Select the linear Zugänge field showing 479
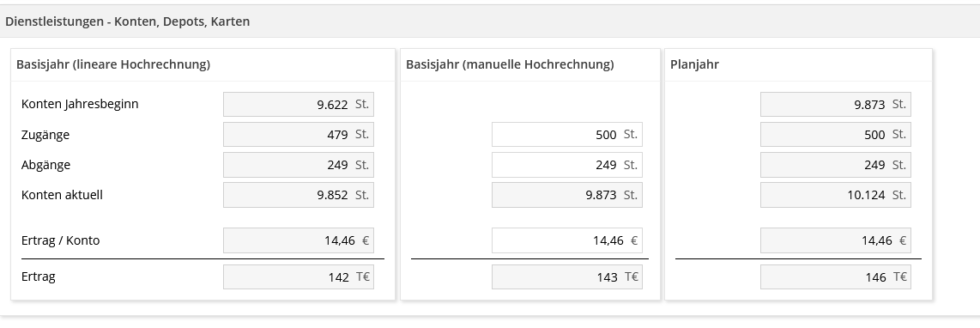The height and width of the screenshot is (328, 980). click(298, 135)
